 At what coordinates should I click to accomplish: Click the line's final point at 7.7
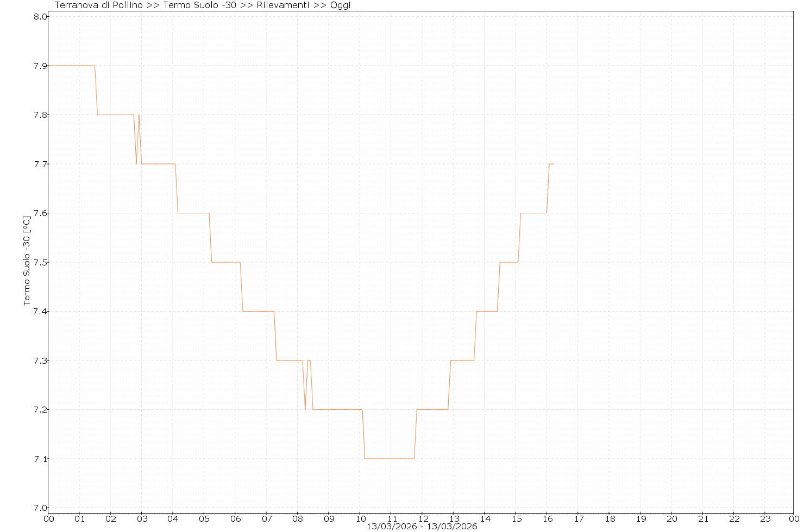coord(553,164)
